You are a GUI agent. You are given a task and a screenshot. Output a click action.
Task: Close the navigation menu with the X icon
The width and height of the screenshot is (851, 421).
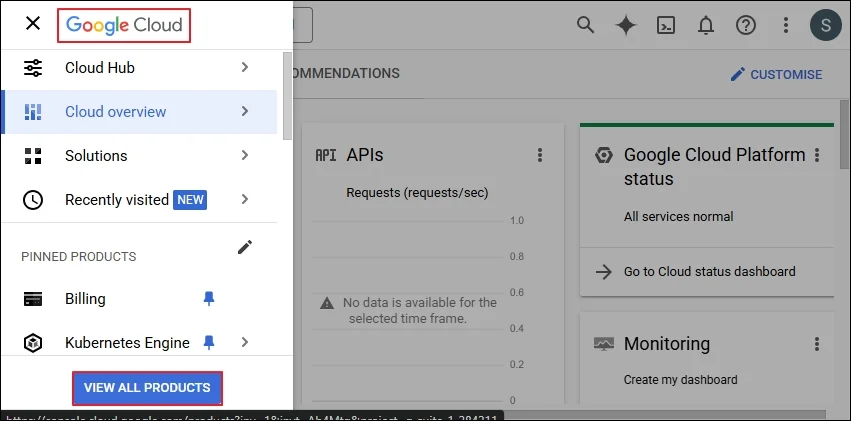33,23
